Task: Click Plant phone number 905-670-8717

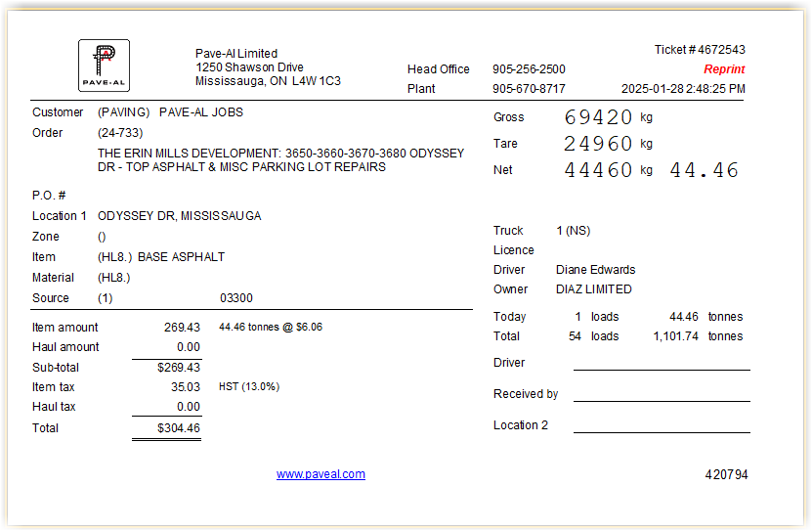Action: coord(529,89)
